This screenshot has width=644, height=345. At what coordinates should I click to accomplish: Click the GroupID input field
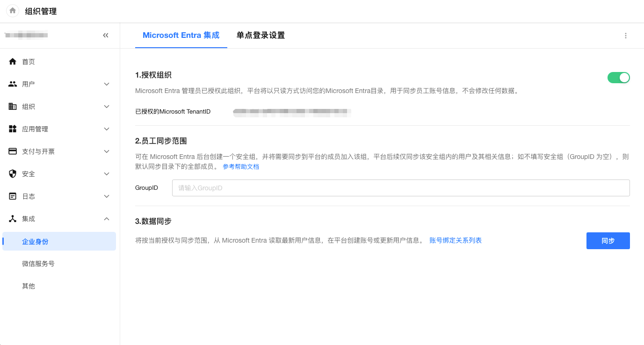[x=400, y=188]
